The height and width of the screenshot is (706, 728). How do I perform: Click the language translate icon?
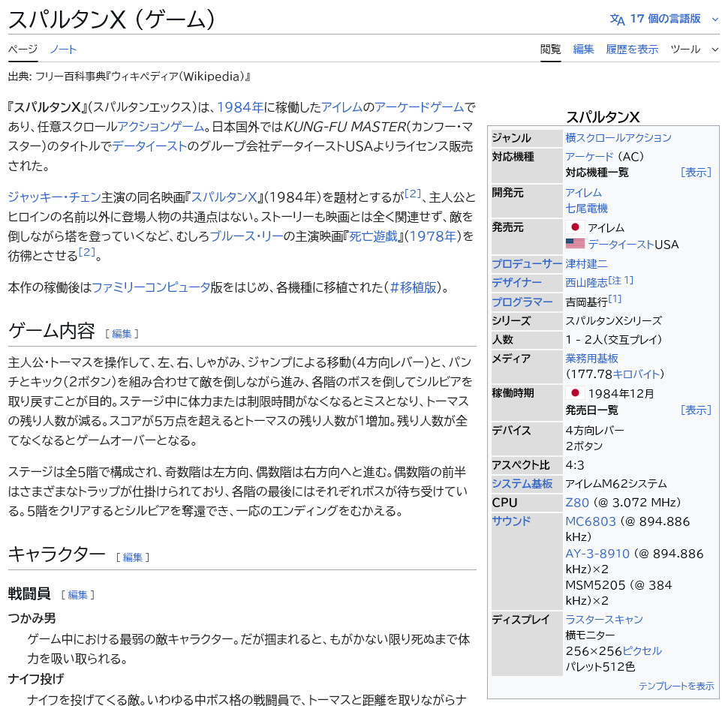[617, 20]
